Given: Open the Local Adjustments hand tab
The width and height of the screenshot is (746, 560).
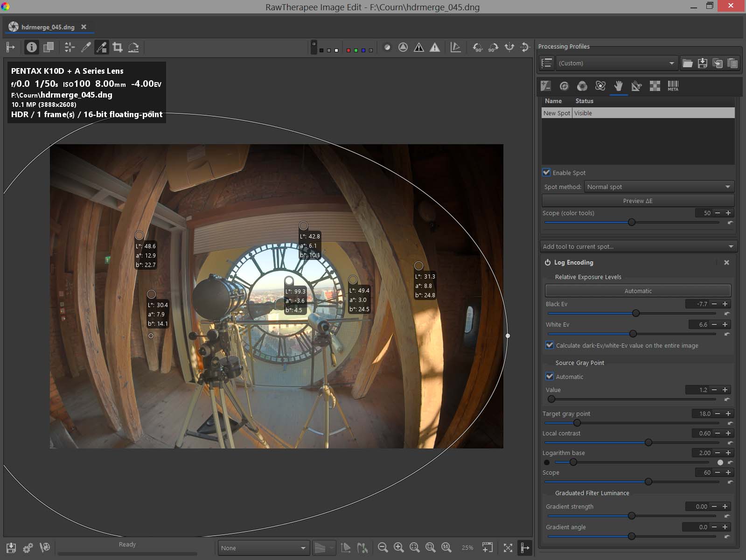Looking at the screenshot, I should (x=619, y=86).
